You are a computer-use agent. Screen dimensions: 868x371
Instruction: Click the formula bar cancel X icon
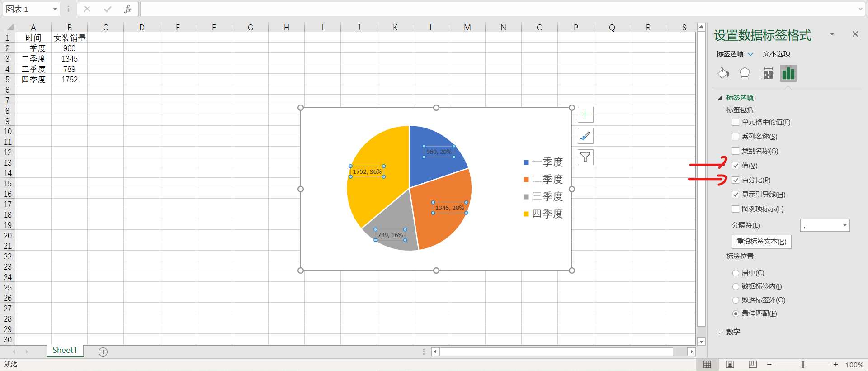[x=87, y=9]
